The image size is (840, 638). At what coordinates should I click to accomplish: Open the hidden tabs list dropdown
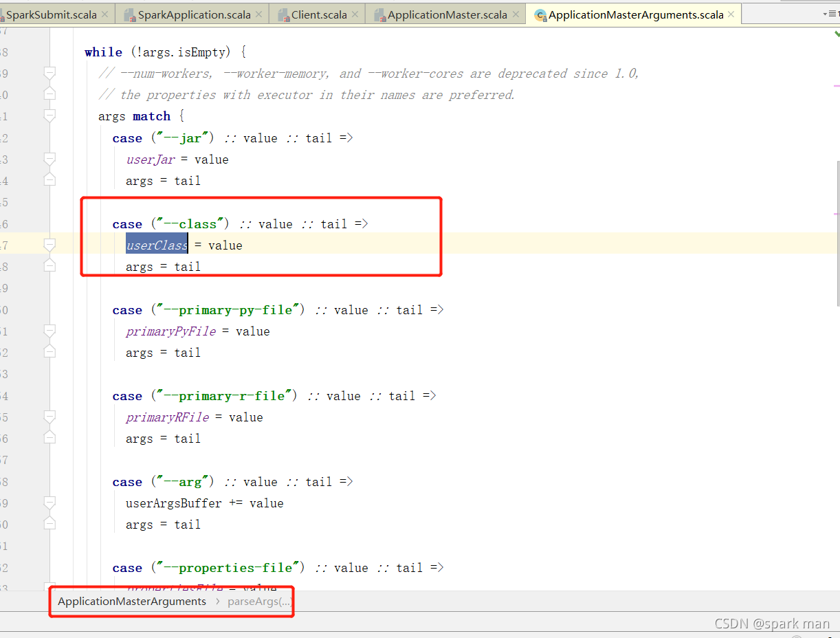click(x=830, y=14)
